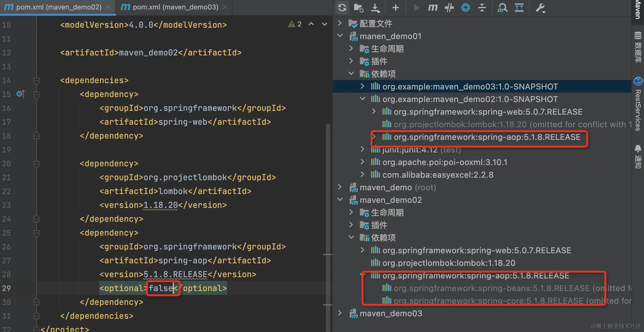Screen dimensions: 644x332
Task: Click the modelVersion 4.0.0 line
Action: (143, 25)
